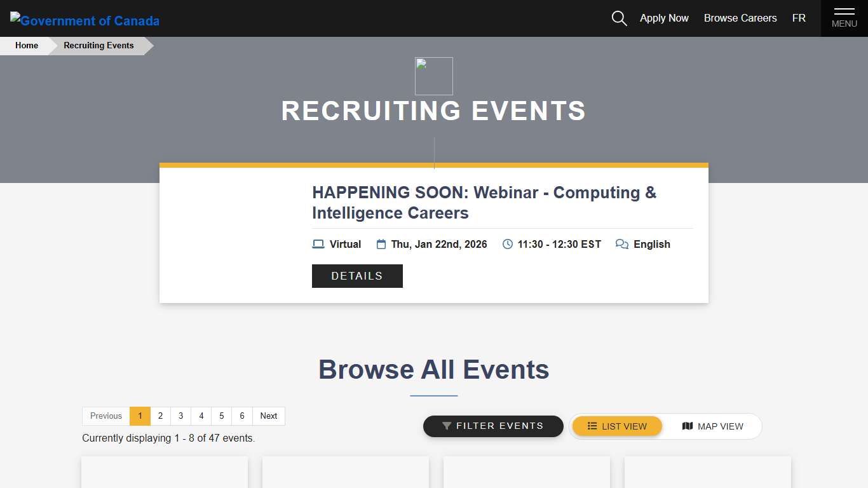Switch language to FR

coord(799,18)
